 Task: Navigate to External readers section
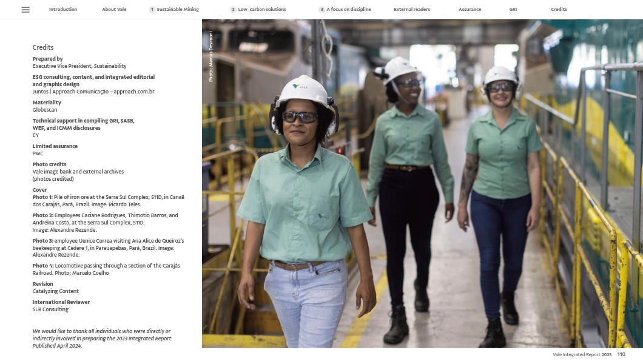412,10
